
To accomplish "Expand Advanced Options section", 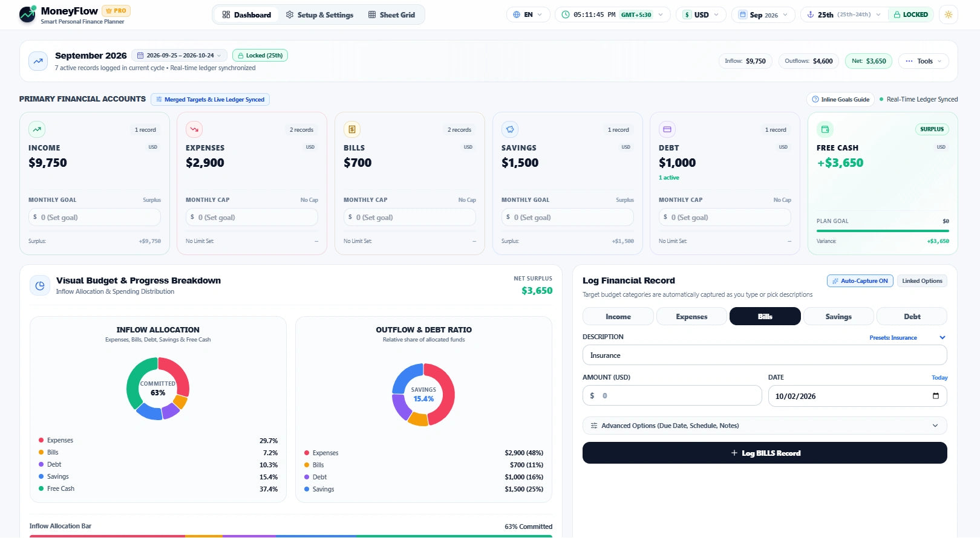I will [x=765, y=426].
